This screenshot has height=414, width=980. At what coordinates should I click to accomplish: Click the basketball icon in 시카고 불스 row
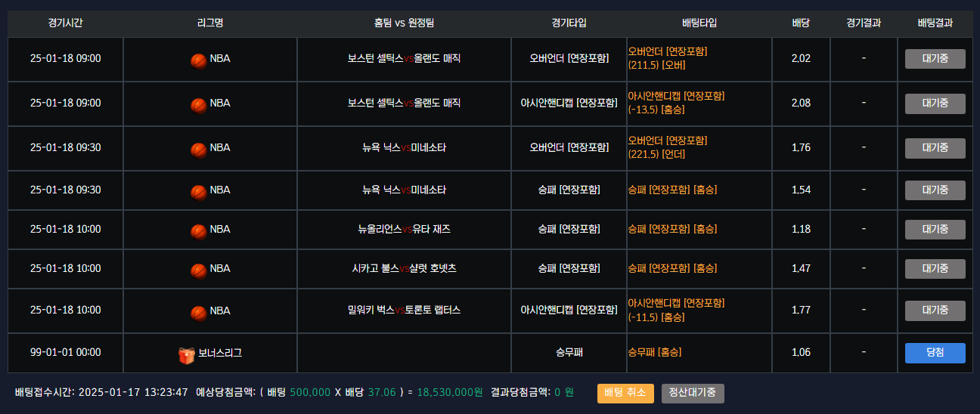click(198, 270)
